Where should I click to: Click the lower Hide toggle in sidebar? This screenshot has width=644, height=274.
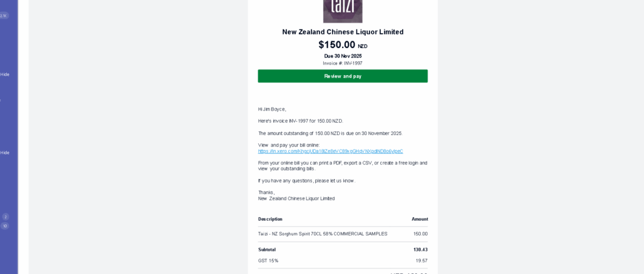click(5, 153)
